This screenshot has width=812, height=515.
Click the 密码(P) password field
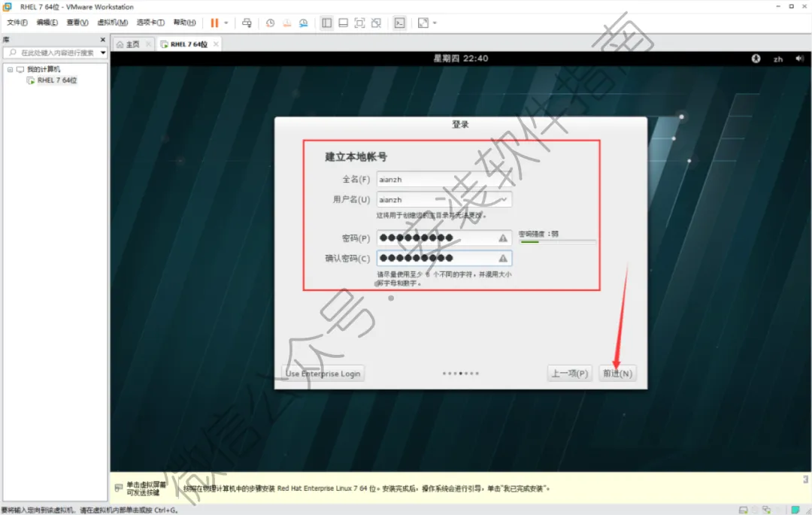[444, 238]
